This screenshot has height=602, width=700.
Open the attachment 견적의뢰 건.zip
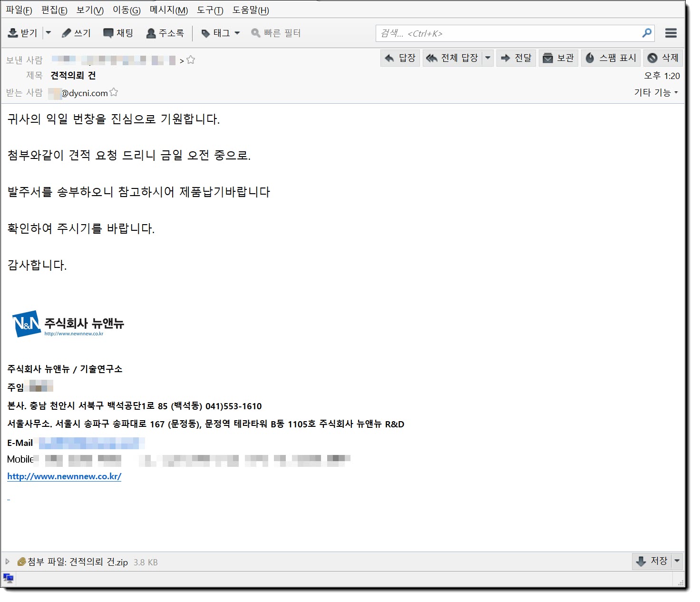pyautogui.click(x=99, y=562)
